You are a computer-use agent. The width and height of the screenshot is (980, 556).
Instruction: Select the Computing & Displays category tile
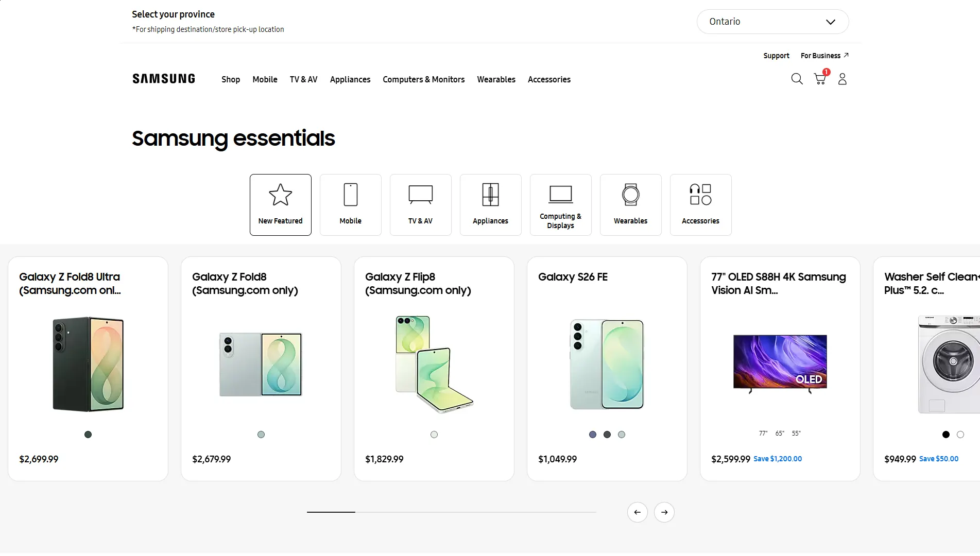click(561, 205)
